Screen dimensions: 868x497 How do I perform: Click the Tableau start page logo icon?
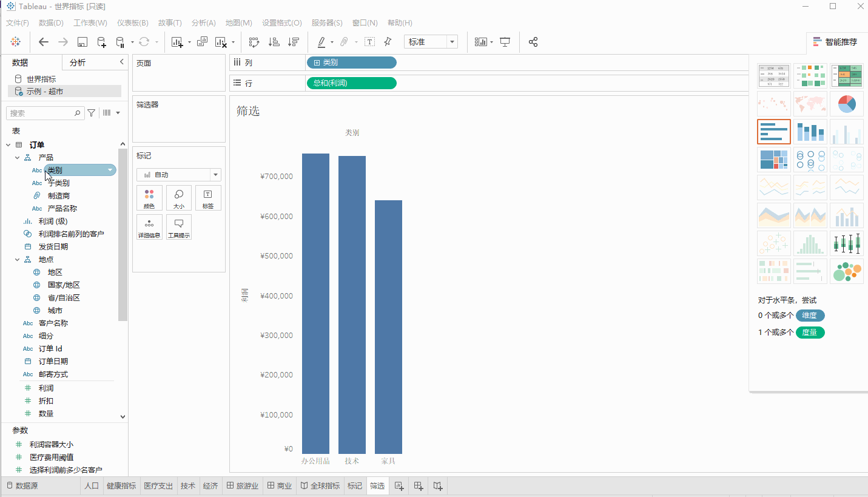click(x=16, y=42)
